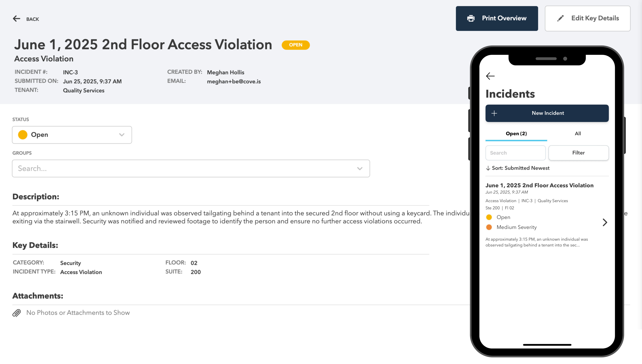642x364 pixels.
Task: Switch to the Open (2) tab
Action: pyautogui.click(x=516, y=134)
